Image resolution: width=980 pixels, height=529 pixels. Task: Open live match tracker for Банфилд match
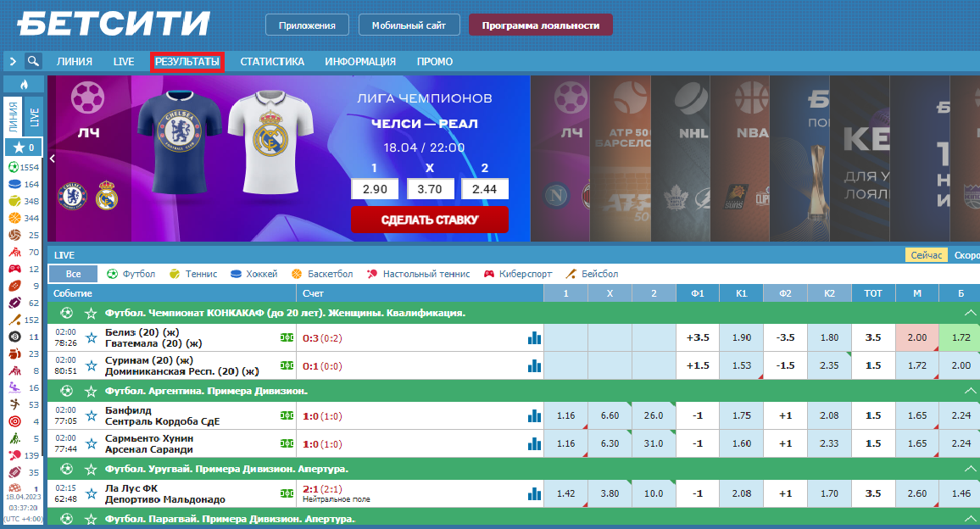(287, 415)
